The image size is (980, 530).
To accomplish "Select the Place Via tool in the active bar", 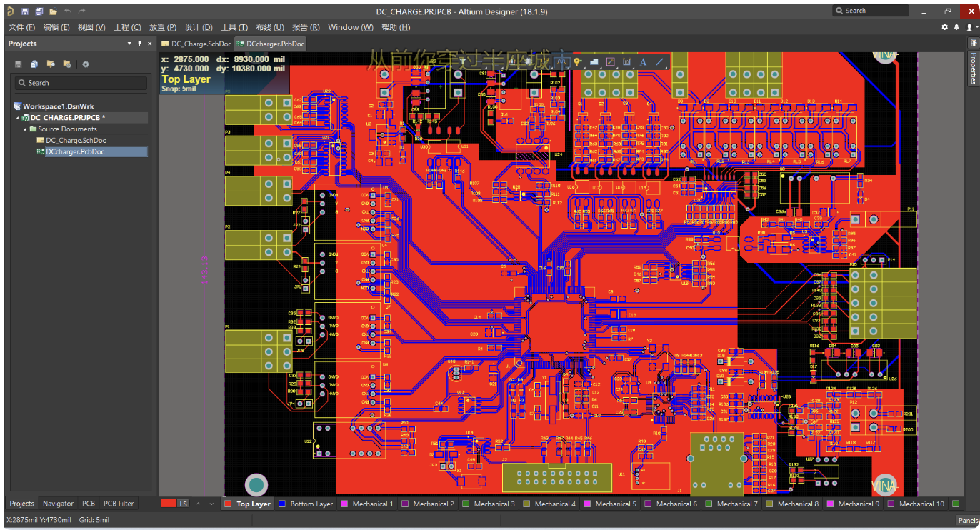I will pos(577,62).
